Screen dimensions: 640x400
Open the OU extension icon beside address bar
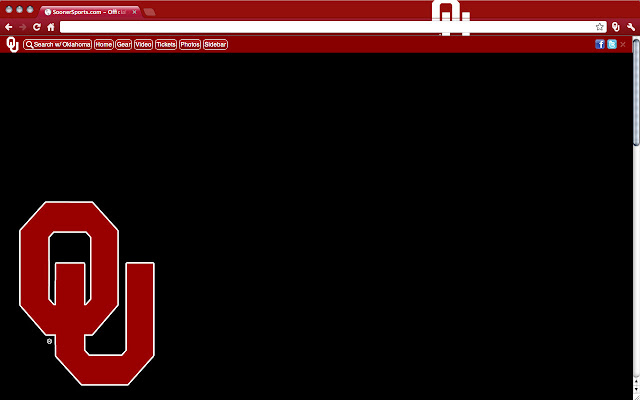pyautogui.click(x=616, y=27)
